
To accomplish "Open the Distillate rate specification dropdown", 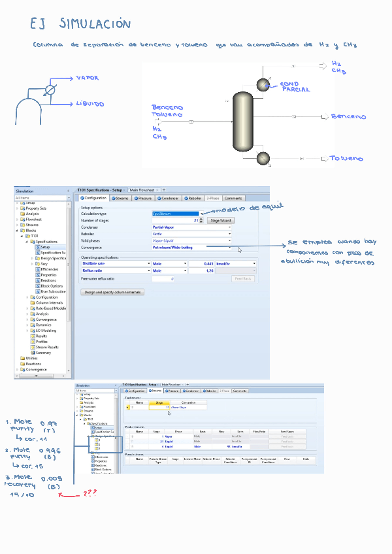I will (148, 263).
